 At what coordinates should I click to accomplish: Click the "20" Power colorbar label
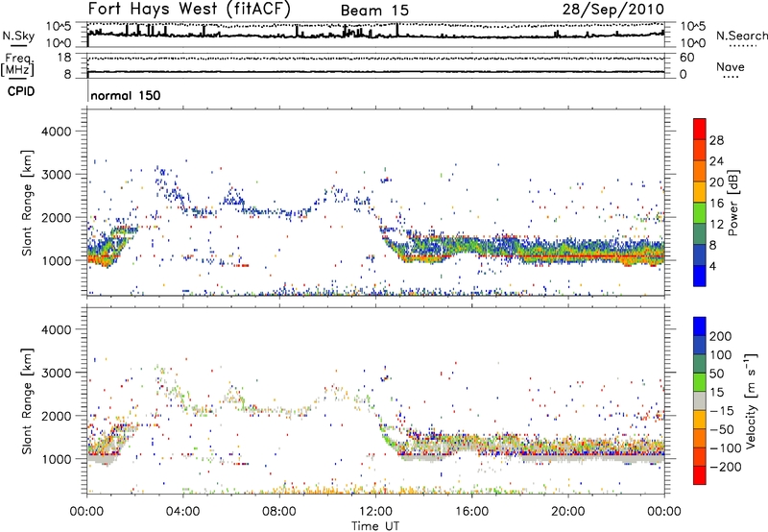(716, 182)
